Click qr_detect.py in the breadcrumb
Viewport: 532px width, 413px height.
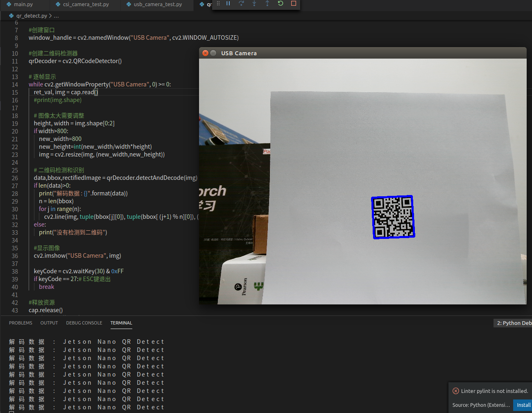[x=32, y=16]
